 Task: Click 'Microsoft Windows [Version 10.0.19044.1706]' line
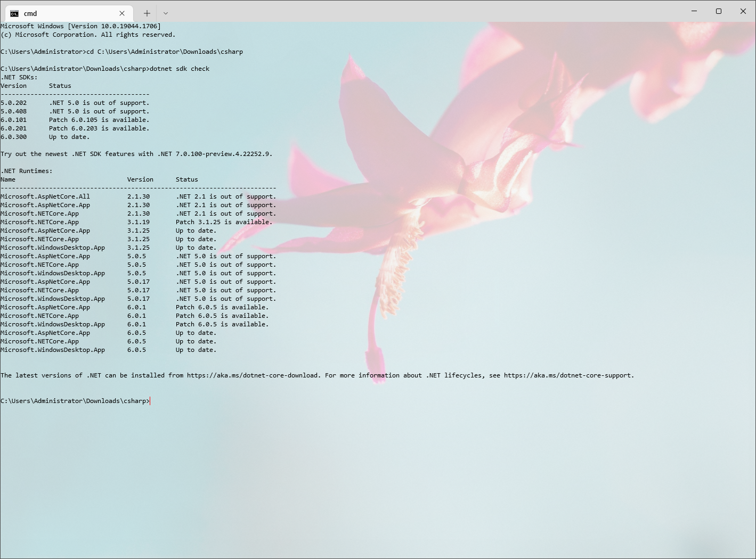point(80,26)
